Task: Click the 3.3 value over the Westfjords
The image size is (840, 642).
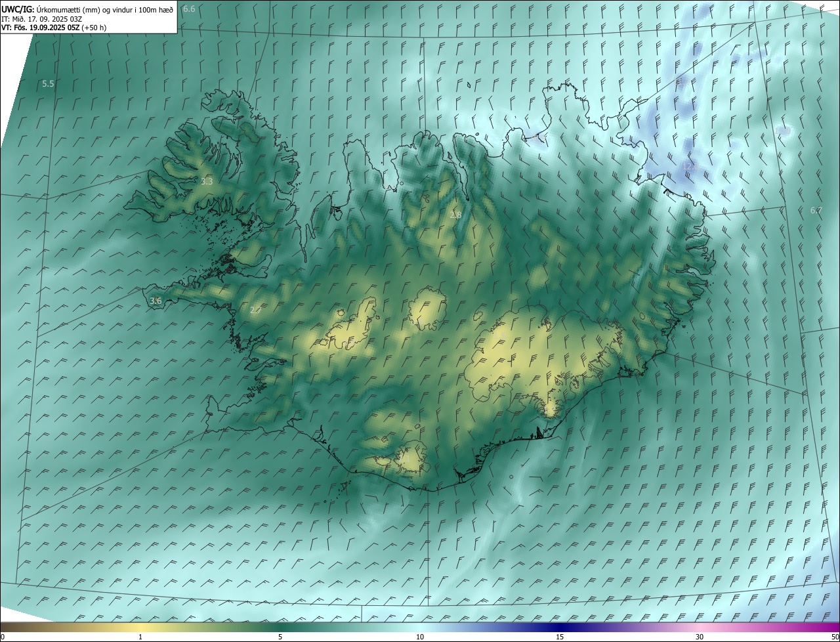Action: point(207,181)
